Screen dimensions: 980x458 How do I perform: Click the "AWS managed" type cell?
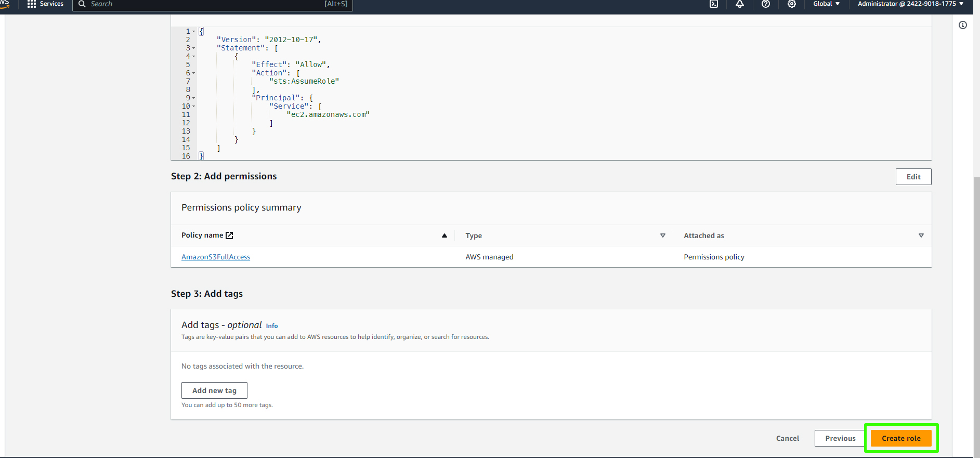(489, 257)
